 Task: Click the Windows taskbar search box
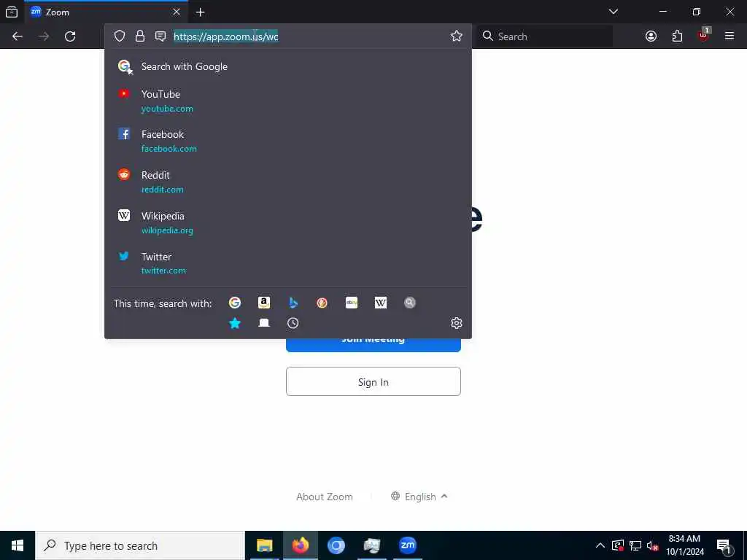coord(140,545)
